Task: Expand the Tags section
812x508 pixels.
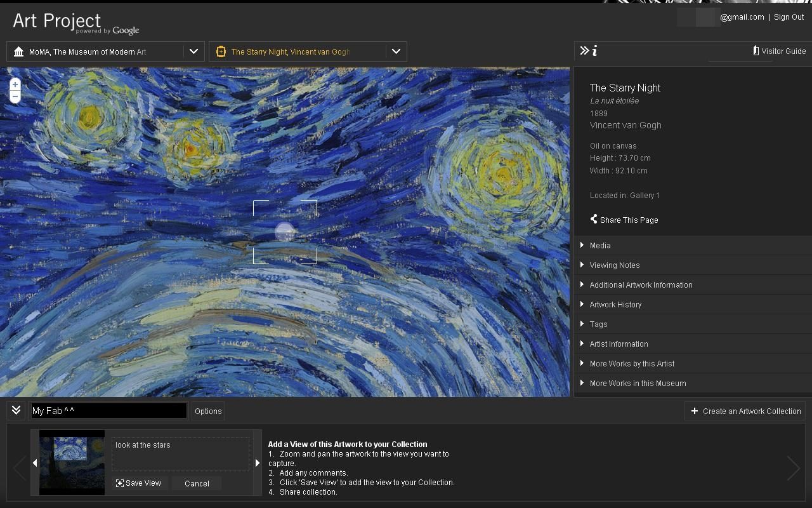Action: click(693, 324)
